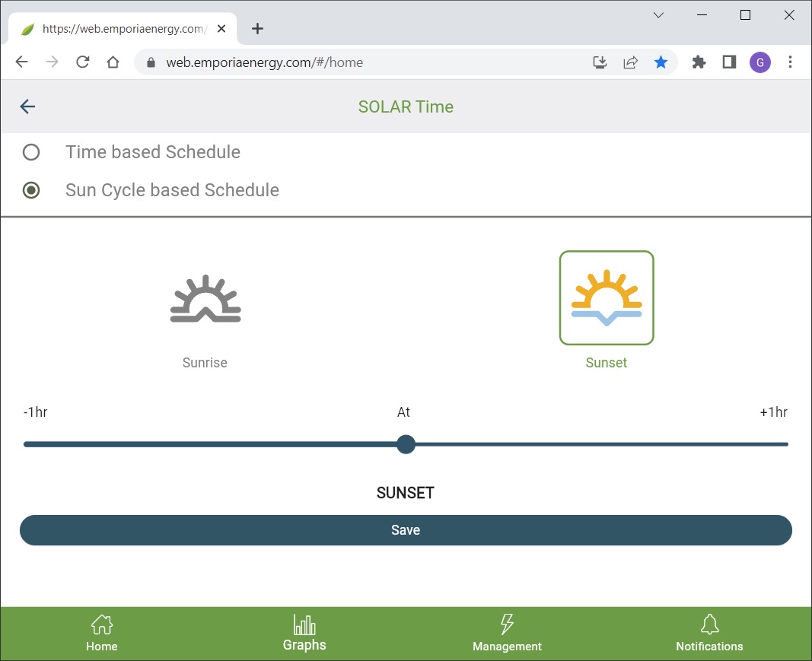
Task: Open the Chrome three-dot menu
Action: [x=791, y=62]
